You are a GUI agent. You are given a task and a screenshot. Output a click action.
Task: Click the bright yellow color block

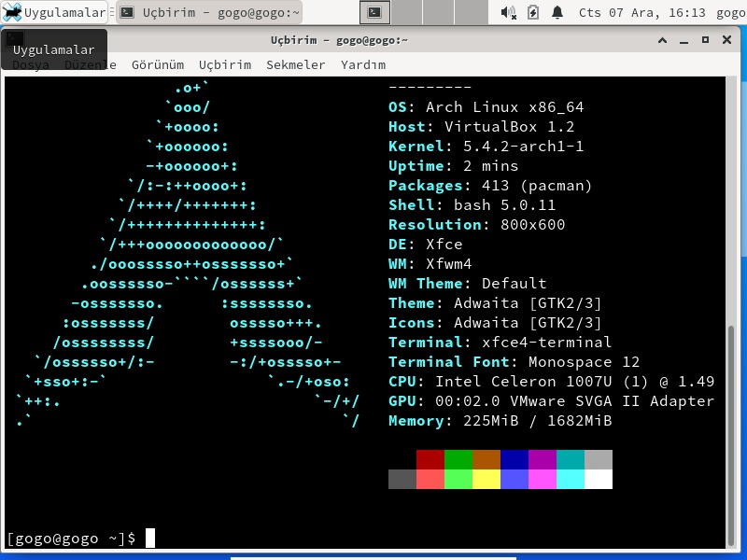(486, 479)
